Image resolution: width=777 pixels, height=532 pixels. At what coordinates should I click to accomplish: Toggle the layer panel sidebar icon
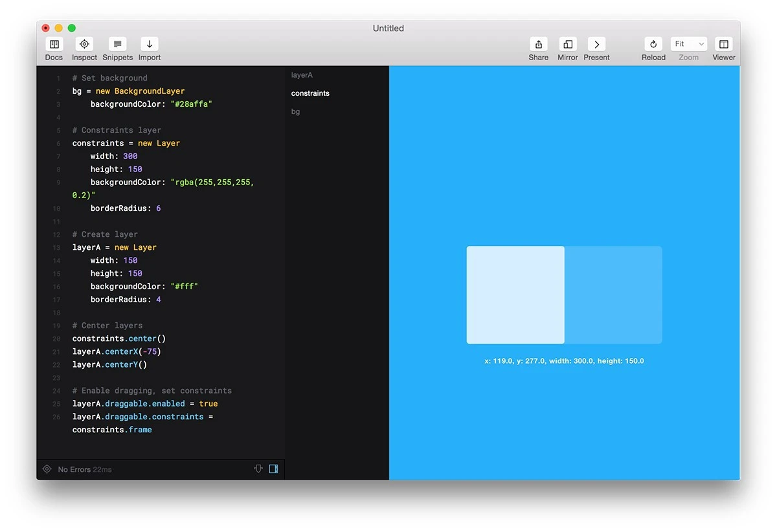273,469
